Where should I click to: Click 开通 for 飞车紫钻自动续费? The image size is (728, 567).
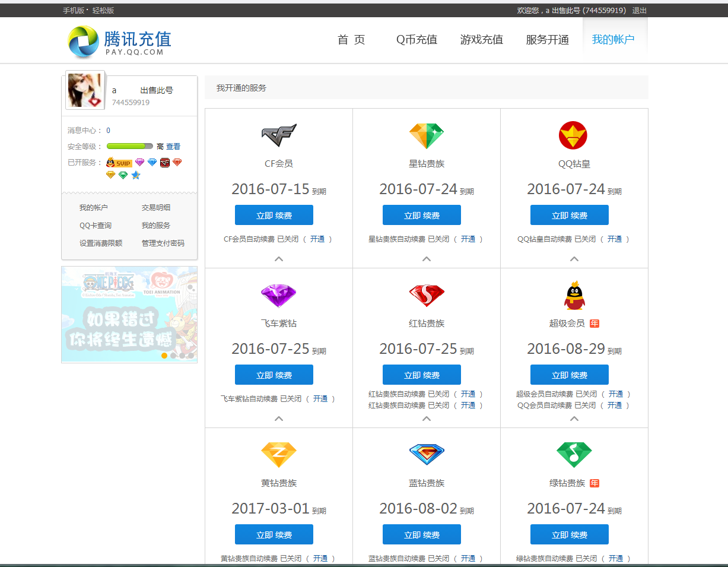[x=320, y=399]
